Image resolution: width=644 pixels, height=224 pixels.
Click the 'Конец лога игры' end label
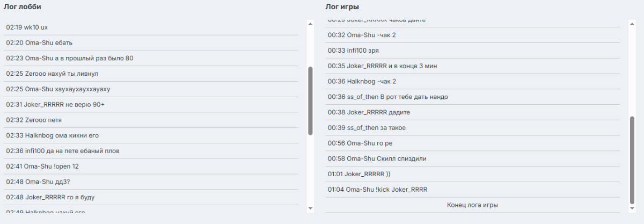click(472, 205)
